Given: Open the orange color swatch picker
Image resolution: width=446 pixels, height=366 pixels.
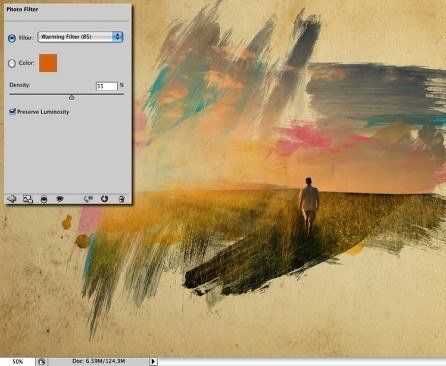Looking at the screenshot, I should pyautogui.click(x=48, y=63).
